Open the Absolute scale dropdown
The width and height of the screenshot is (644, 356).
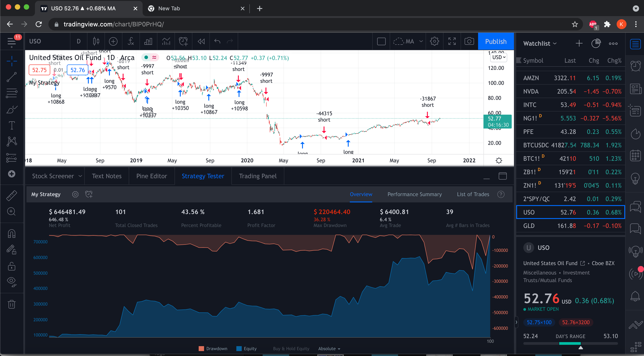point(329,349)
